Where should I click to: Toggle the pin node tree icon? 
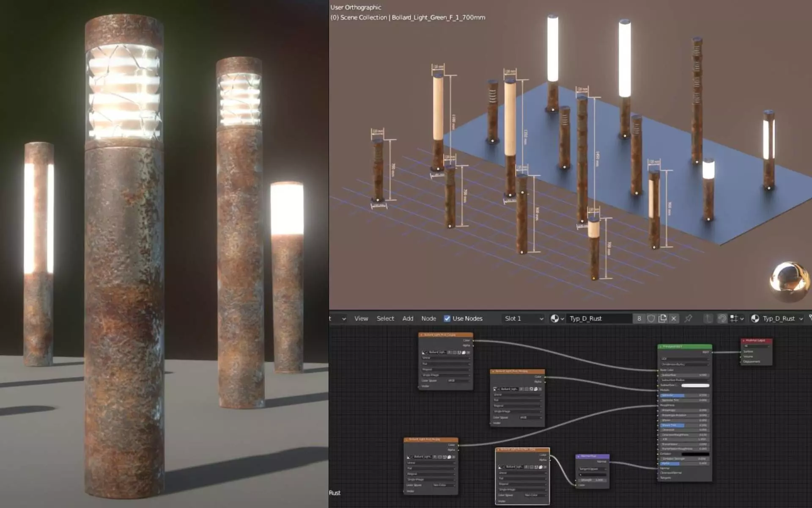(x=688, y=318)
